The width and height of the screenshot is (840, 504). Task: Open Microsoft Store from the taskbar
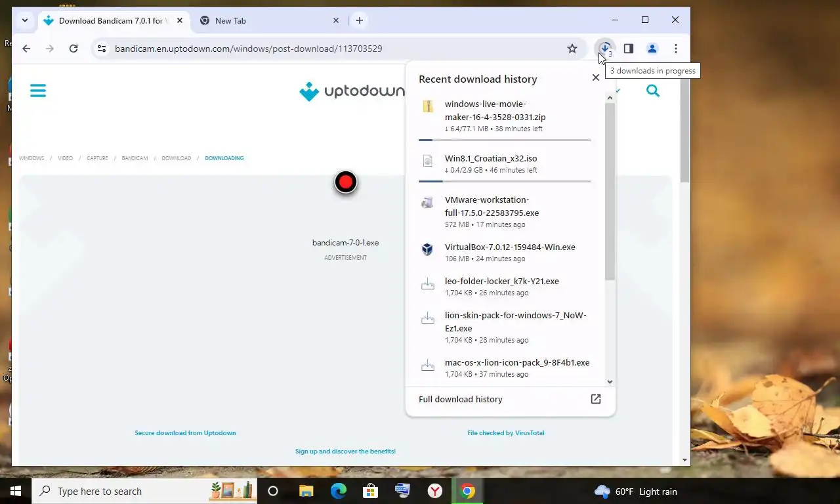(x=371, y=491)
